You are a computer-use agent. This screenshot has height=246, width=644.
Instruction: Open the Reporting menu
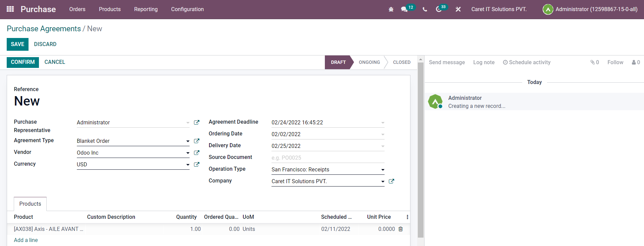[x=146, y=9]
